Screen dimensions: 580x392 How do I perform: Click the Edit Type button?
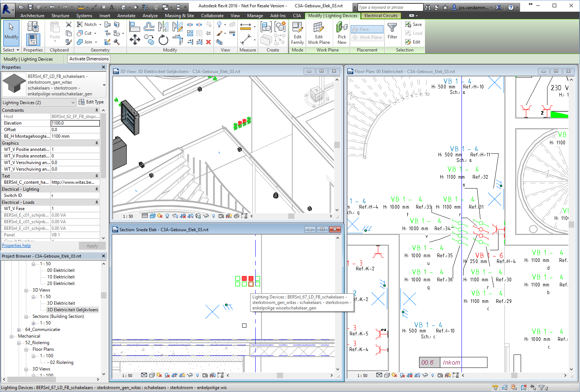[x=91, y=102]
